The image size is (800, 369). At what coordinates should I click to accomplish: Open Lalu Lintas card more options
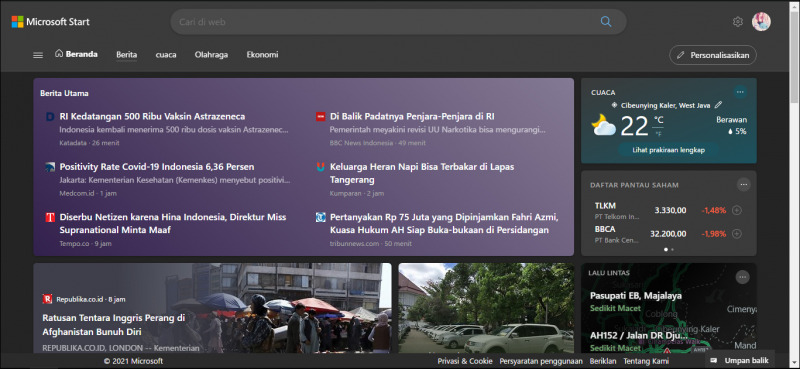click(x=742, y=277)
